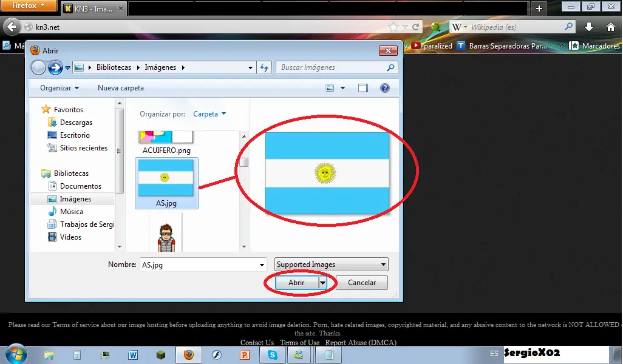
Task: Open the Vídeos library
Action: 70,237
